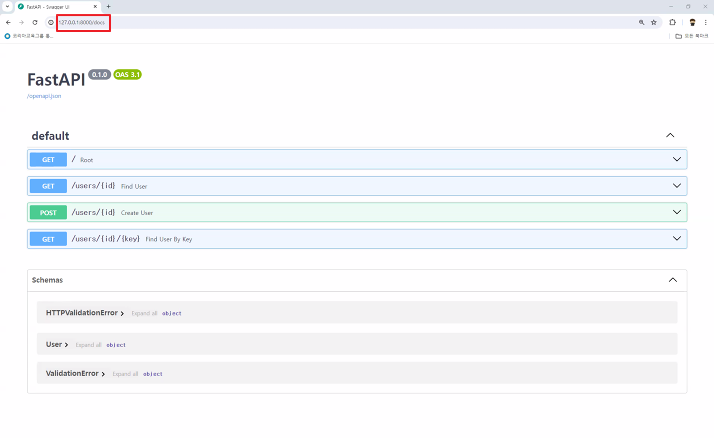Expand the GET / Root endpoint chevron

point(677,159)
